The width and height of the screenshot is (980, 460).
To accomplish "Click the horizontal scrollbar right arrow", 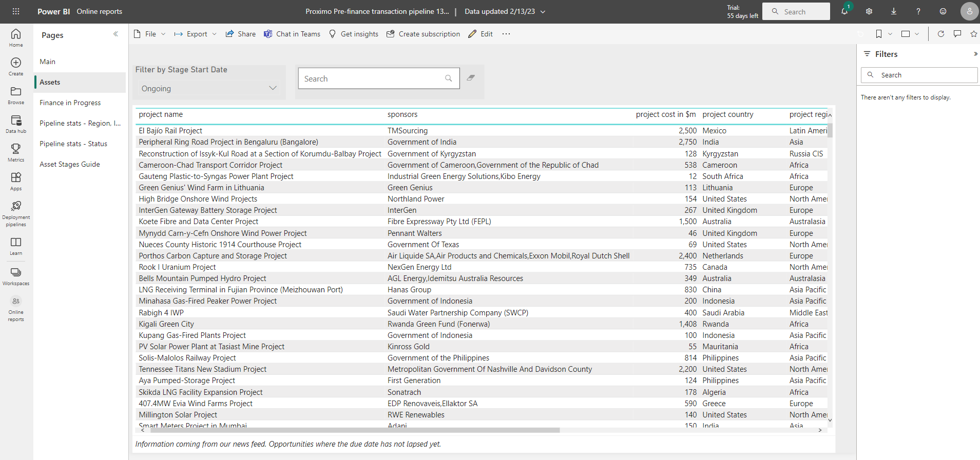I will [x=820, y=430].
